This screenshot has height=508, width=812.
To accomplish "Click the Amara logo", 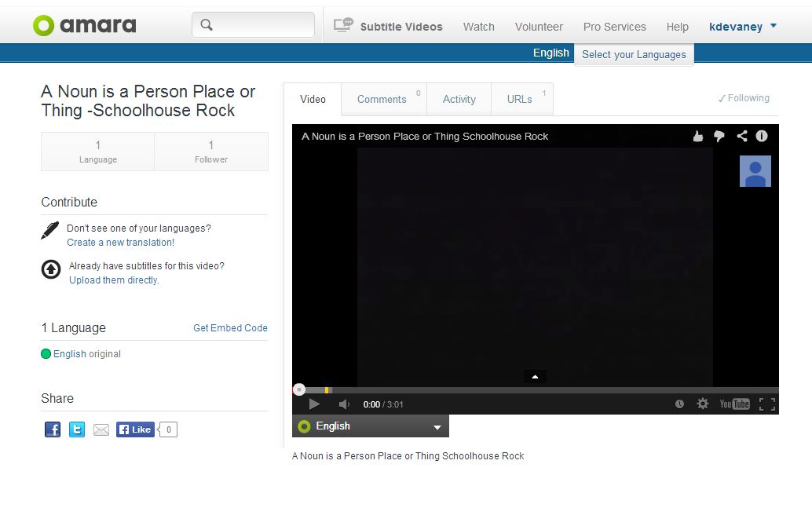I will click(x=84, y=25).
